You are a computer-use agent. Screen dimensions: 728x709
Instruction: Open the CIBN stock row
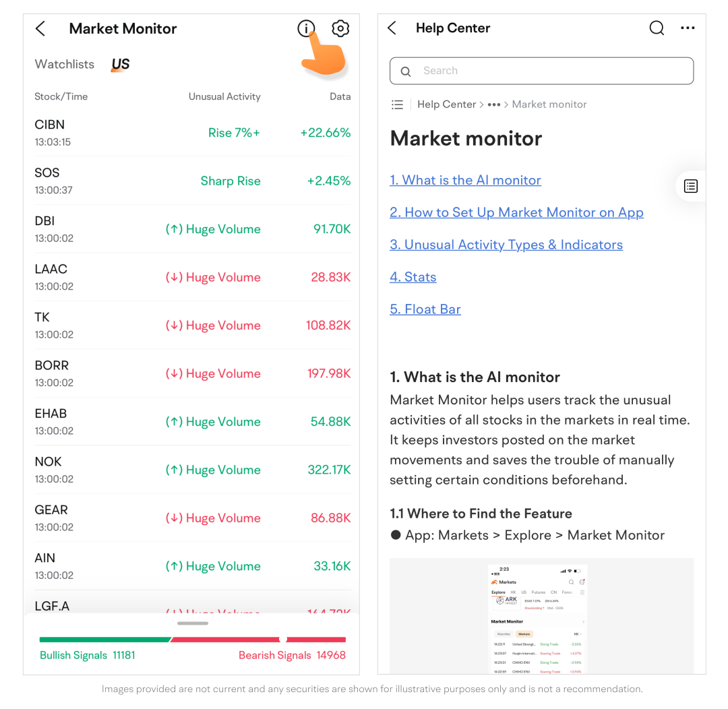tap(192, 133)
